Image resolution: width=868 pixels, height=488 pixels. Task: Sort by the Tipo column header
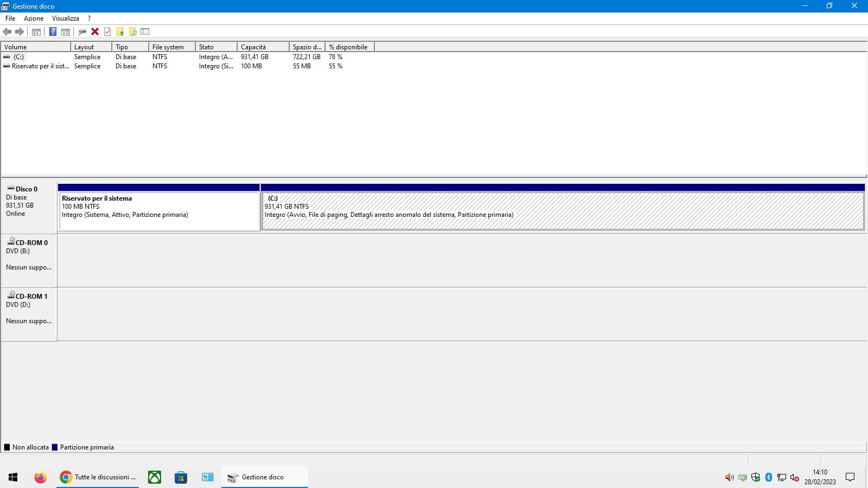(x=130, y=47)
